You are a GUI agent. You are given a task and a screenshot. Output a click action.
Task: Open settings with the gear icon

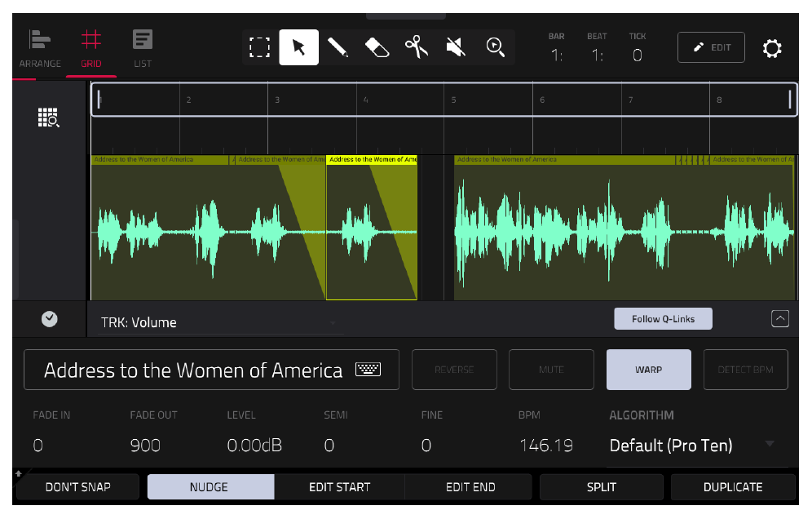click(771, 48)
